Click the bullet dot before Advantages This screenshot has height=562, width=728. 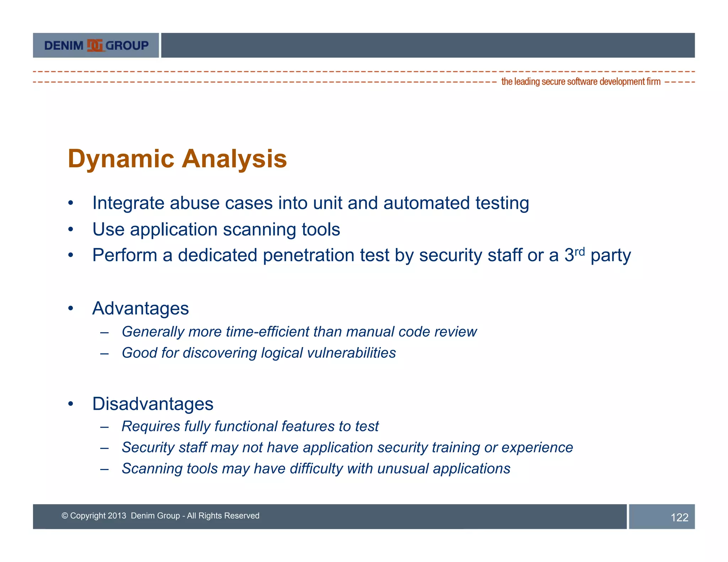(x=71, y=308)
